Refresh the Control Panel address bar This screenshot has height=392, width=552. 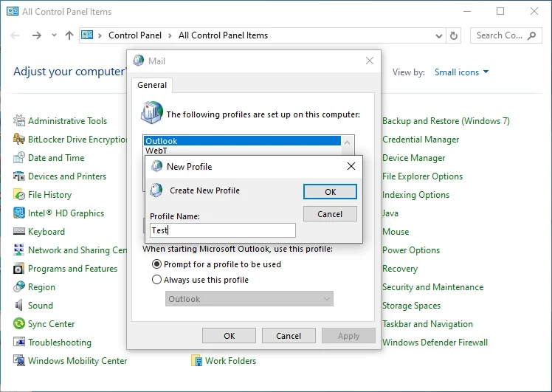click(454, 35)
